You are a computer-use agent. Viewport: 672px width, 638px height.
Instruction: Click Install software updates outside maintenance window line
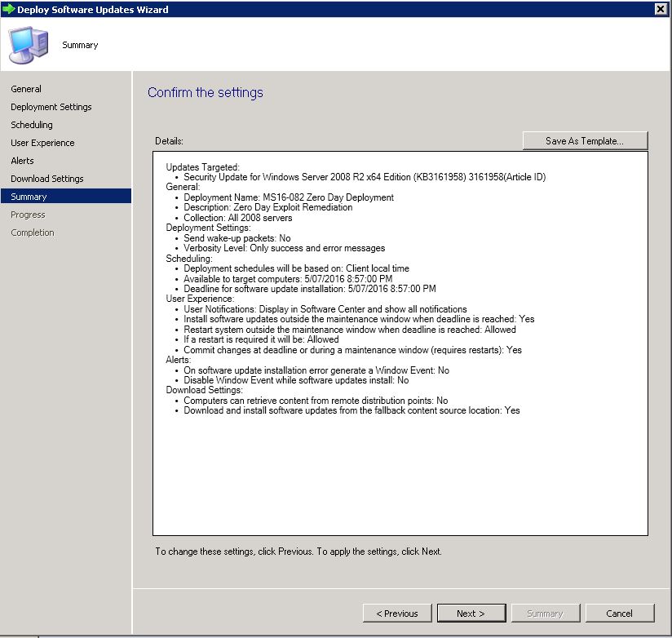coord(359,320)
